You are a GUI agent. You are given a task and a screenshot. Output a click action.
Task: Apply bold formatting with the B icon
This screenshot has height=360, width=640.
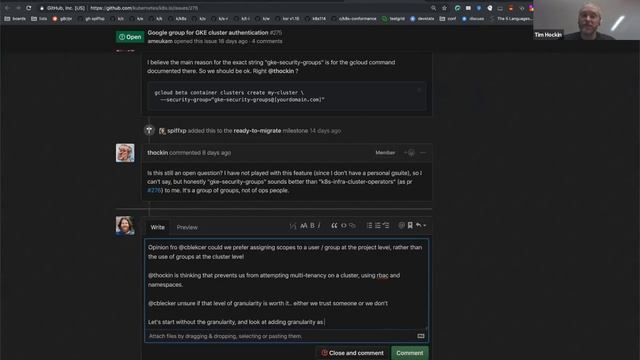[x=312, y=225]
